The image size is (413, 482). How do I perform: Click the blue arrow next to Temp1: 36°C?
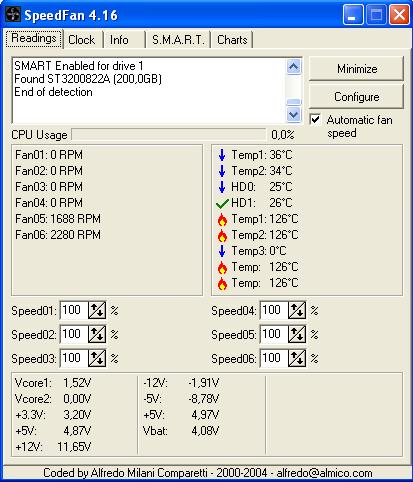[222, 155]
